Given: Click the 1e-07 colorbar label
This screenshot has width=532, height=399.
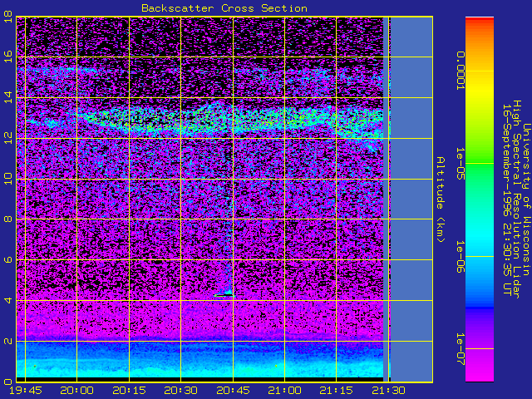Looking at the screenshot, I should click(461, 349).
